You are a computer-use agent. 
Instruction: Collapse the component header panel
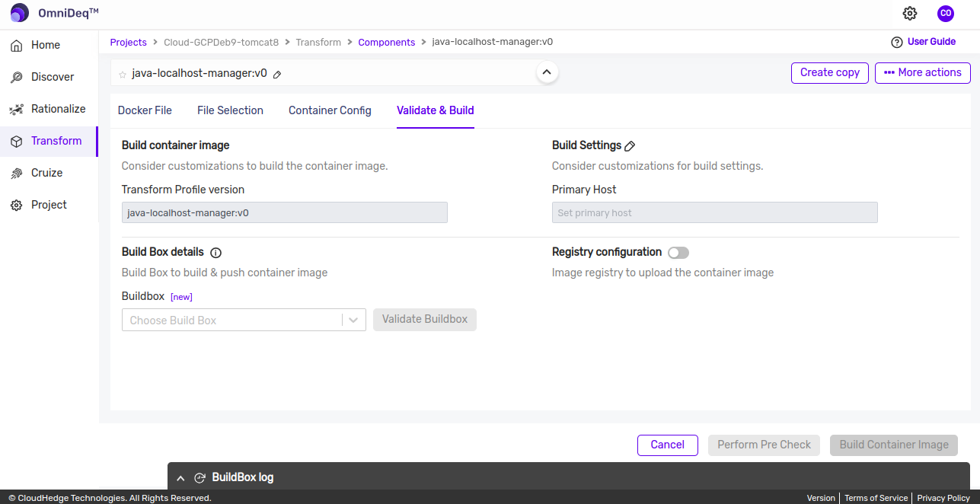pos(547,72)
